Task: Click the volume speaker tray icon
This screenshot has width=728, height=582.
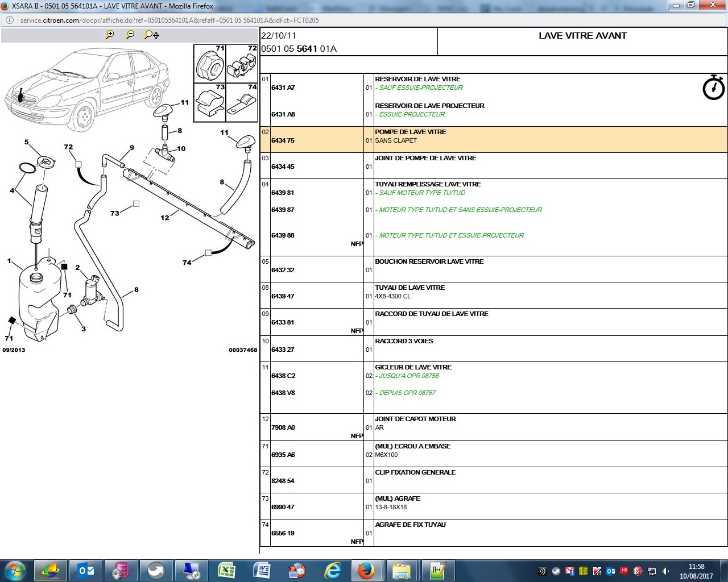Action: point(666,571)
